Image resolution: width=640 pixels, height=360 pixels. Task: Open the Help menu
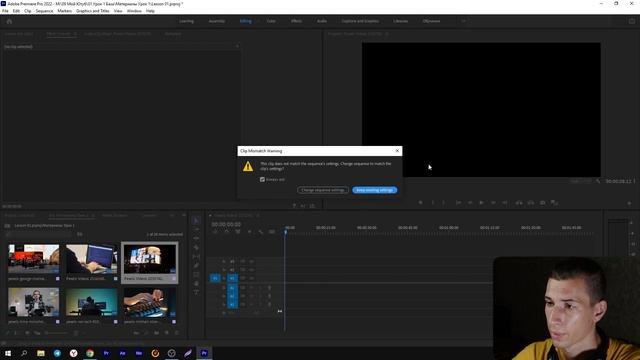(150, 11)
